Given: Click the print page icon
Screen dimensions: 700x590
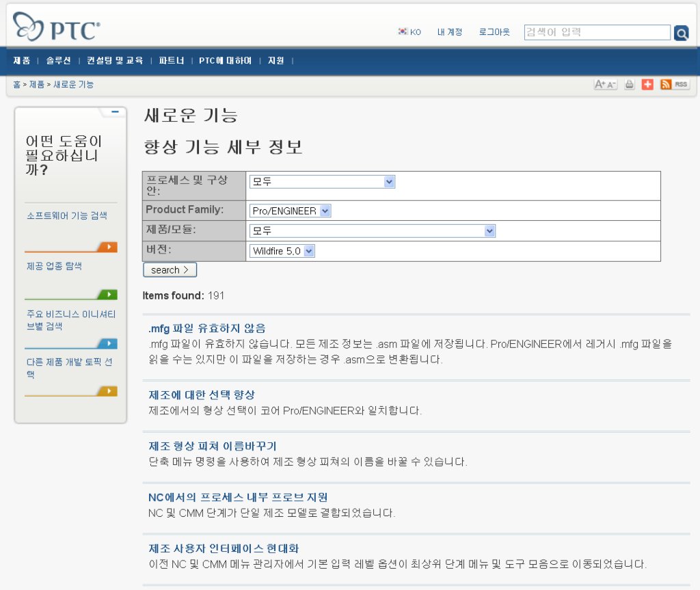Looking at the screenshot, I should [x=630, y=84].
